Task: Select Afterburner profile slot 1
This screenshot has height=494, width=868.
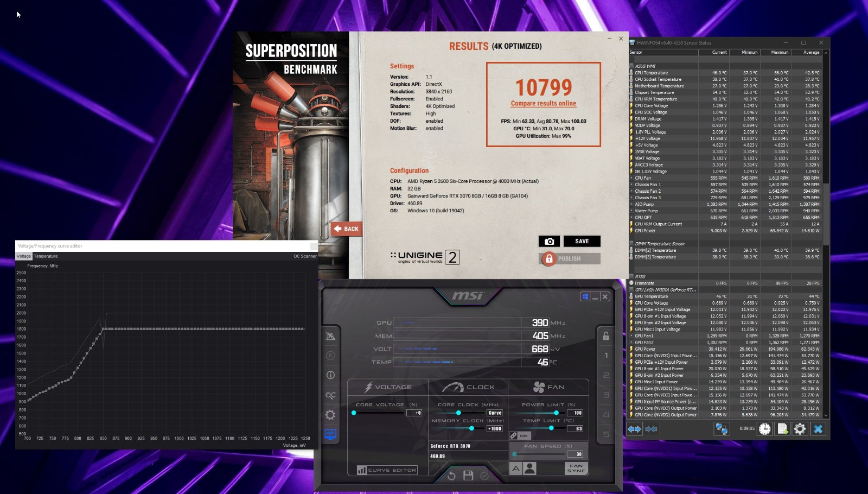Action: pyautogui.click(x=606, y=356)
